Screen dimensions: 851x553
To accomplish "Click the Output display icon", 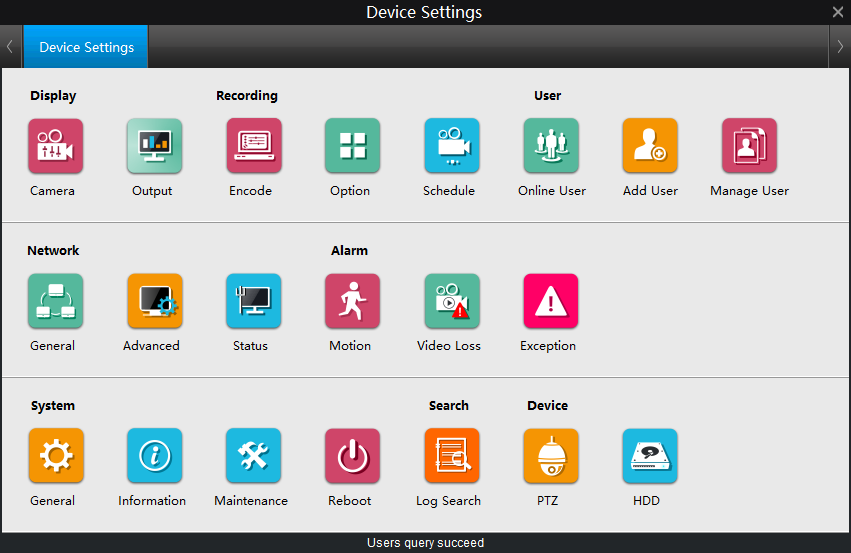I will click(154, 146).
